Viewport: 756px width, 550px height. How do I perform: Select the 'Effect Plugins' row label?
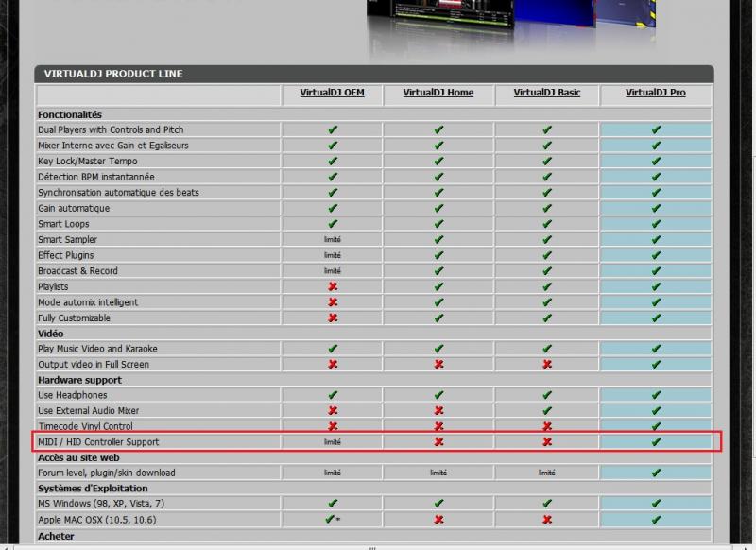[x=65, y=255]
